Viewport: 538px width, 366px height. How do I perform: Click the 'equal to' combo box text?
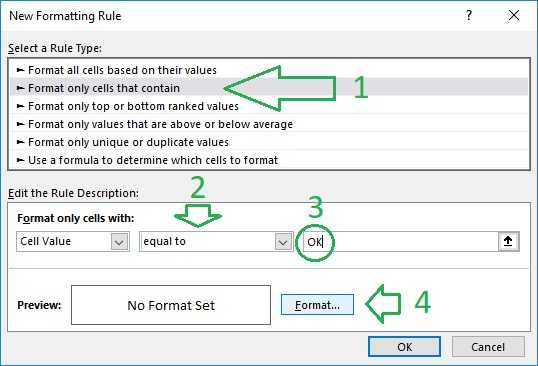tap(165, 241)
